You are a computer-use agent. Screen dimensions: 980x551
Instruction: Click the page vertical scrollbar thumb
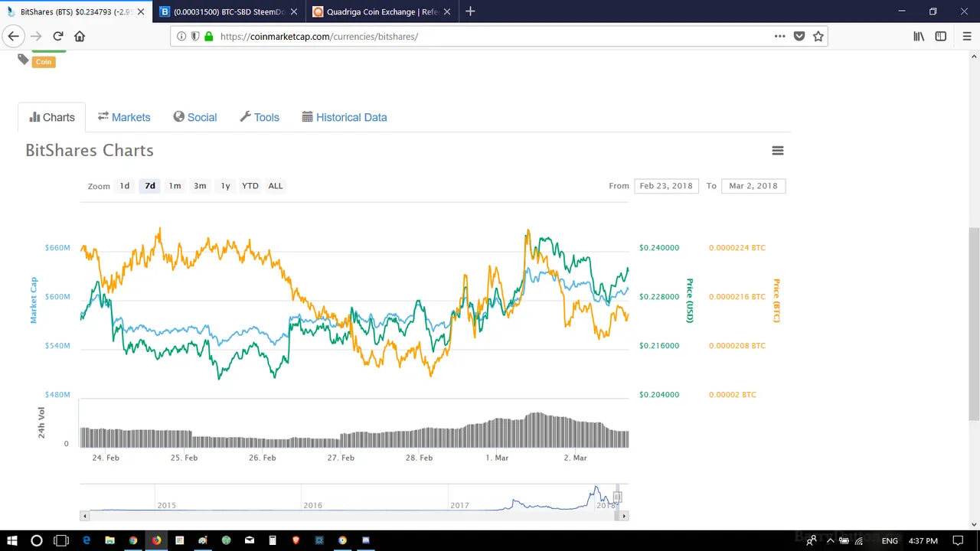pos(974,324)
